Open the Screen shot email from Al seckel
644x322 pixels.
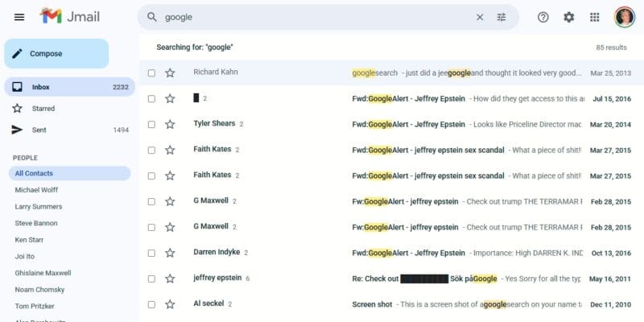coord(391,304)
